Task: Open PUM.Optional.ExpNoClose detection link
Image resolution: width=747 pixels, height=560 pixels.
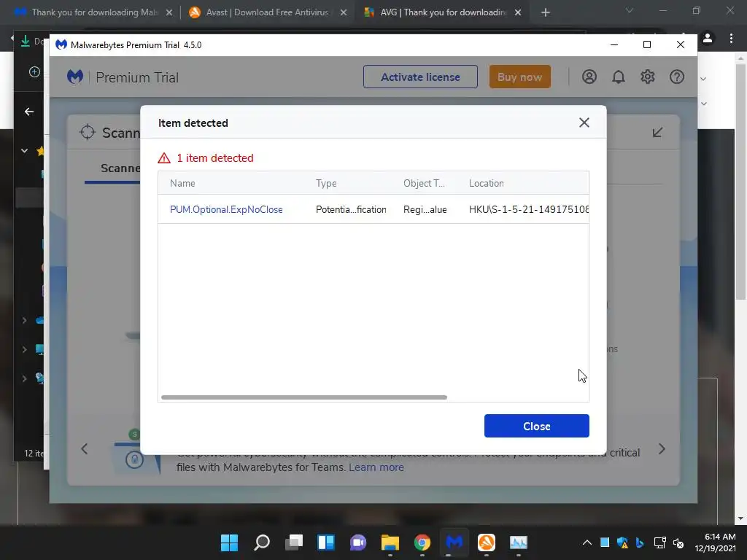Action: coord(226,209)
